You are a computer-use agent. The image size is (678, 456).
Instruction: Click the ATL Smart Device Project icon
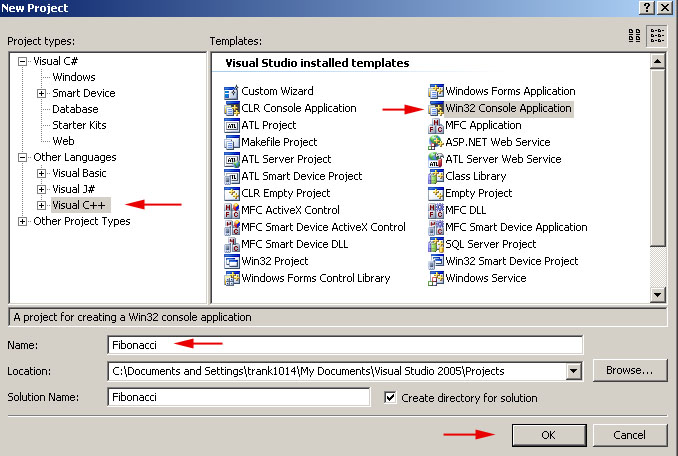tap(231, 176)
